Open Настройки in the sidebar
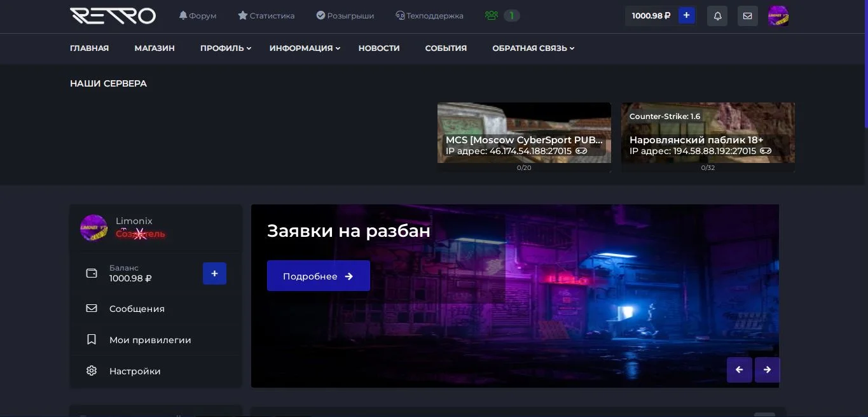The image size is (868, 417). [135, 371]
